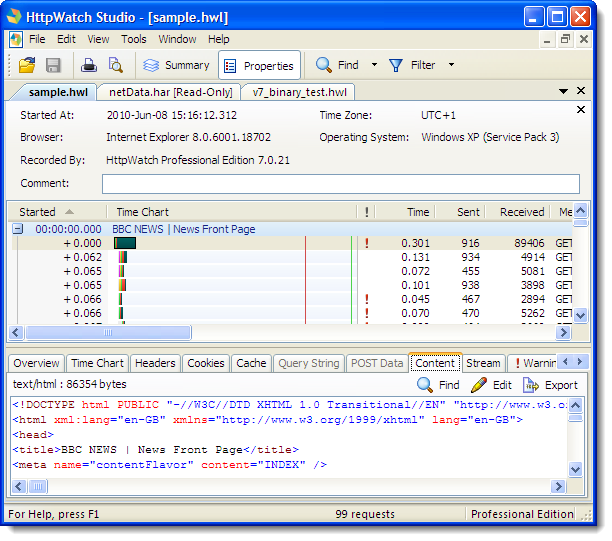Image resolution: width=612 pixels, height=541 pixels.
Task: Sort by the Time column header
Action: [x=406, y=212]
